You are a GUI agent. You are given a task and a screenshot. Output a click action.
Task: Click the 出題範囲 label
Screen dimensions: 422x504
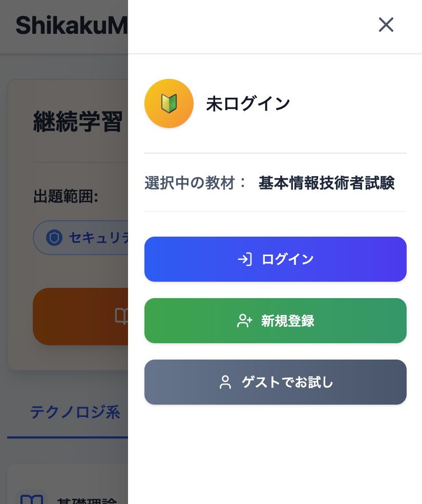[x=66, y=196]
